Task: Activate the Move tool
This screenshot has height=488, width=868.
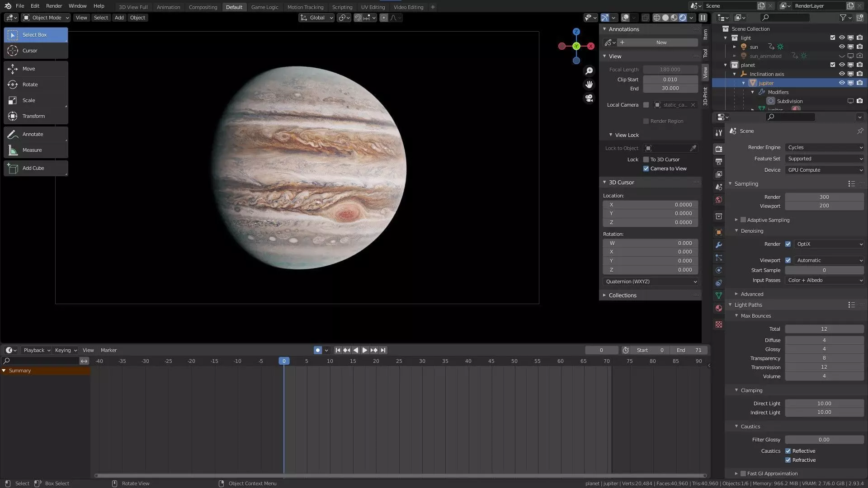Action: tap(36, 69)
